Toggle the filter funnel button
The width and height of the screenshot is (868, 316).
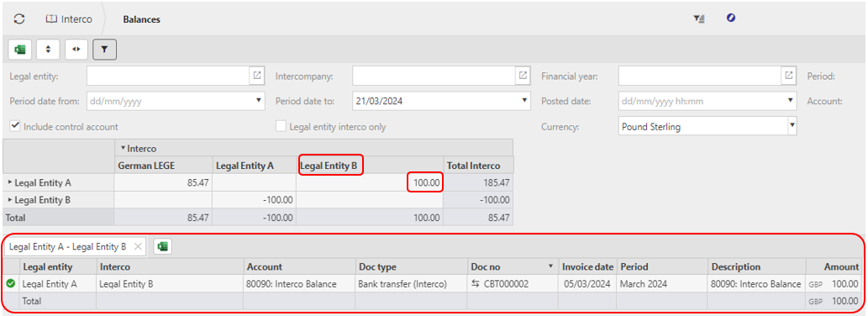pyautogui.click(x=105, y=50)
